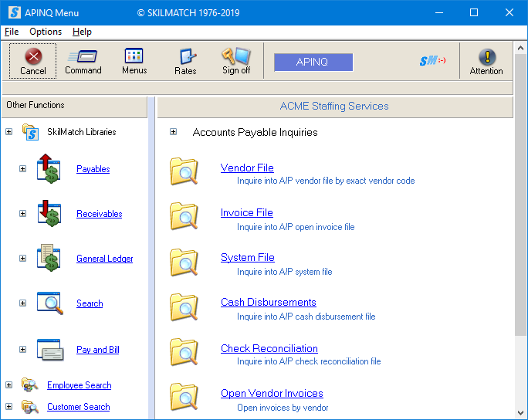Click the vertical scrollbar up arrow
Image resolution: width=528 pixels, height=420 pixels.
520,48
